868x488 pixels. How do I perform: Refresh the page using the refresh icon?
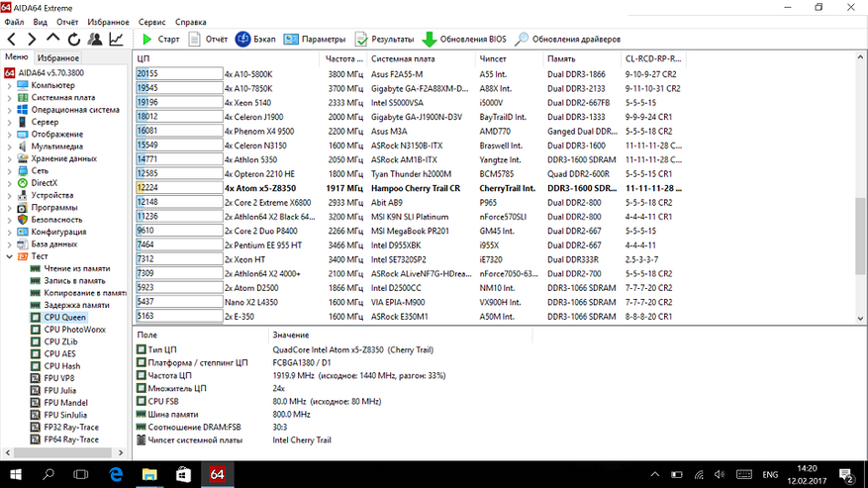(x=73, y=40)
